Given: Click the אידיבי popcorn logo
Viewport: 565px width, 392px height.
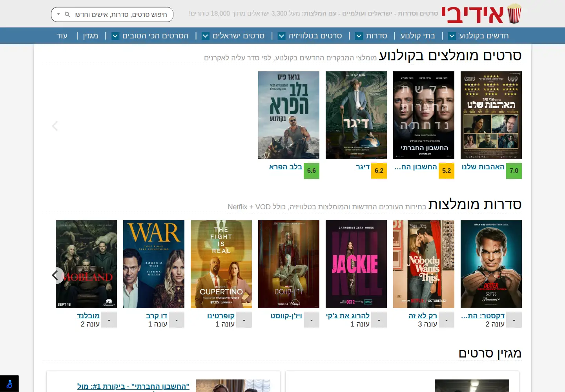Looking at the screenshot, I should point(481,14).
